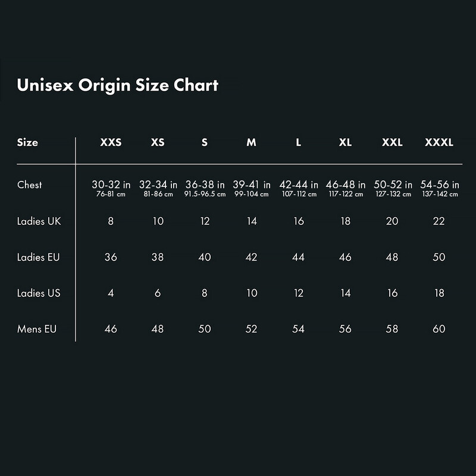The height and width of the screenshot is (476, 476).
Task: Select Ladies UK size 22 cell
Action: click(439, 221)
